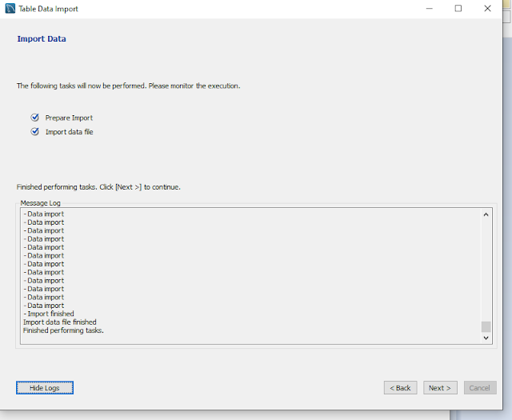512x420 pixels.
Task: Click the Prepare Import checkmark icon
Action: click(34, 118)
